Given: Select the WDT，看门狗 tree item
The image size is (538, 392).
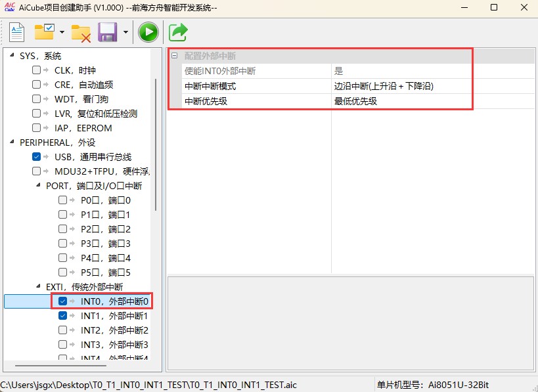Looking at the screenshot, I should tap(81, 99).
